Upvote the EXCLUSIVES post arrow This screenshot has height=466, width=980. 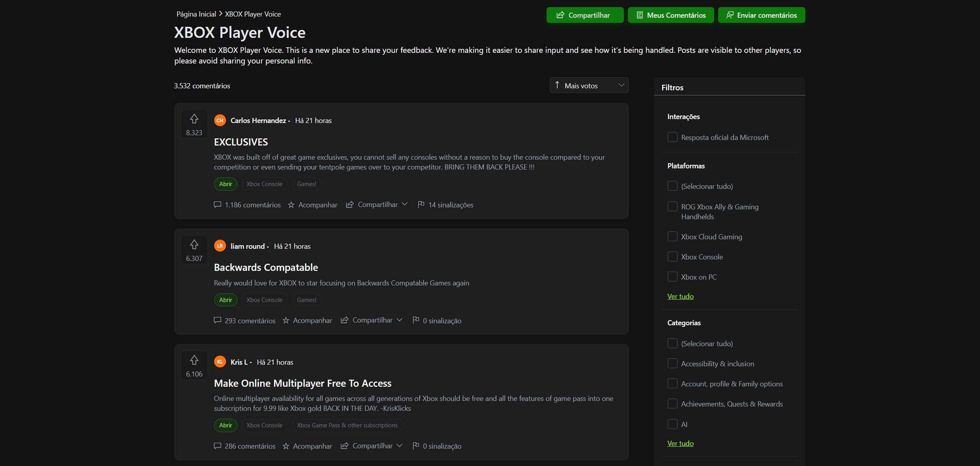pyautogui.click(x=194, y=119)
